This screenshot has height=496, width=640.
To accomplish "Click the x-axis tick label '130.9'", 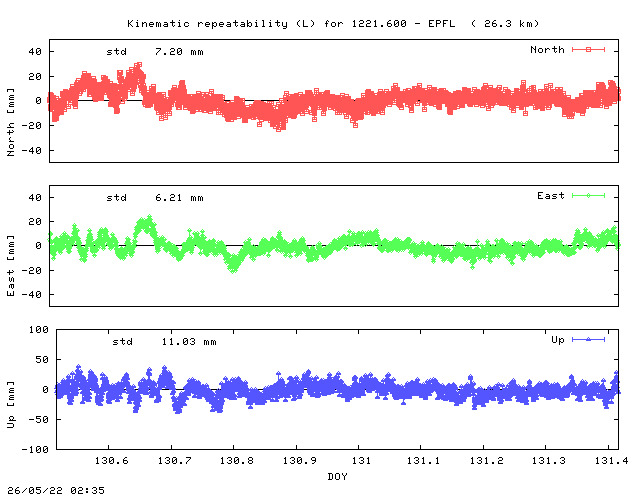I will pyautogui.click(x=300, y=460).
